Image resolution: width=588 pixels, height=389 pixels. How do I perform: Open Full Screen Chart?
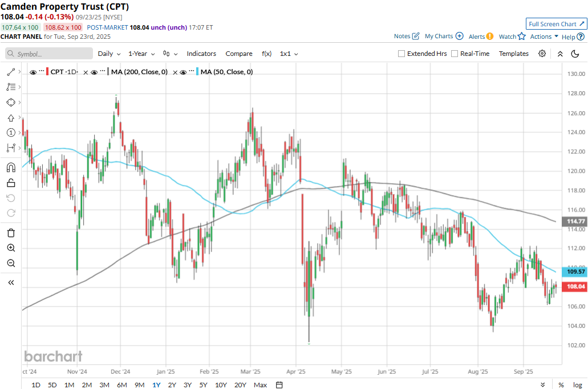(x=557, y=24)
